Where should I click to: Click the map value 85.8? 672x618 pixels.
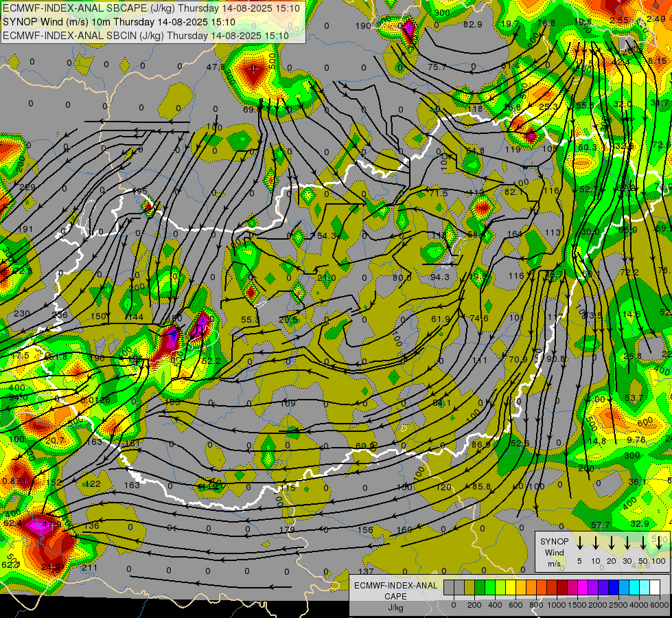point(481,487)
